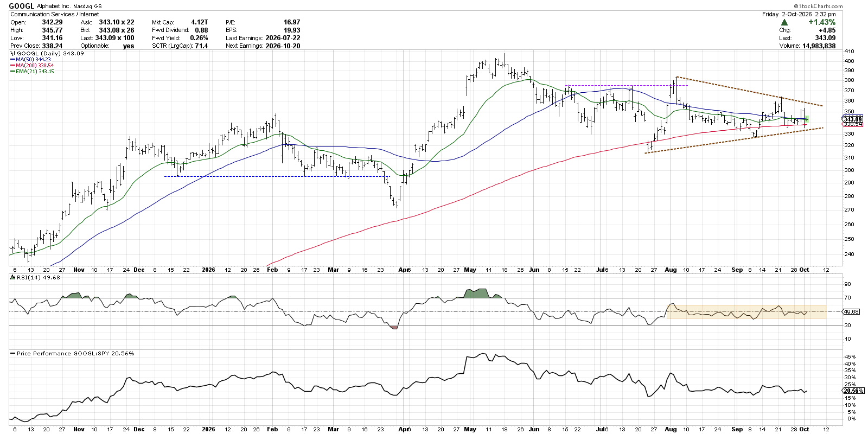Click the blue dashed support line near 295
This screenshot has height=434, width=868.
point(277,176)
